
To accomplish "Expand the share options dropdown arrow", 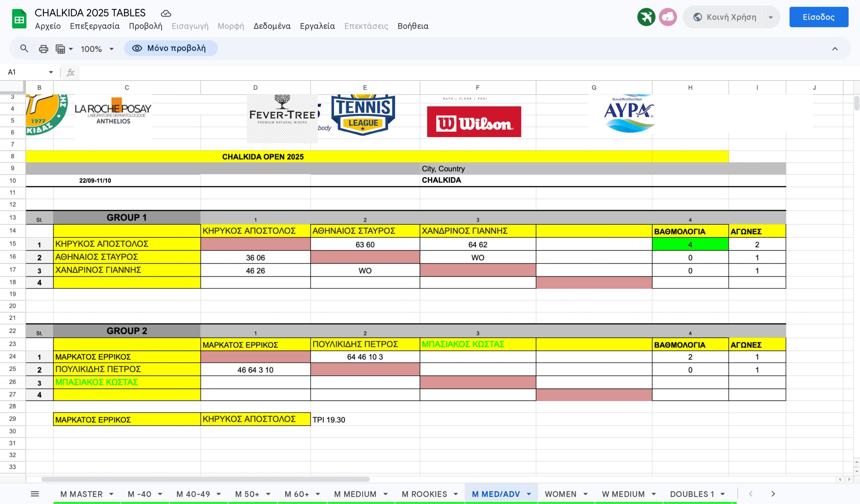I will point(770,17).
